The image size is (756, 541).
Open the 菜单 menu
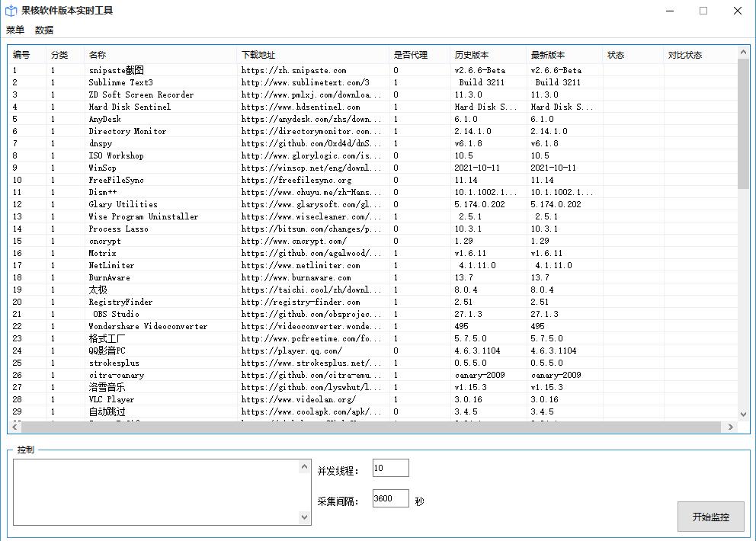[x=15, y=30]
